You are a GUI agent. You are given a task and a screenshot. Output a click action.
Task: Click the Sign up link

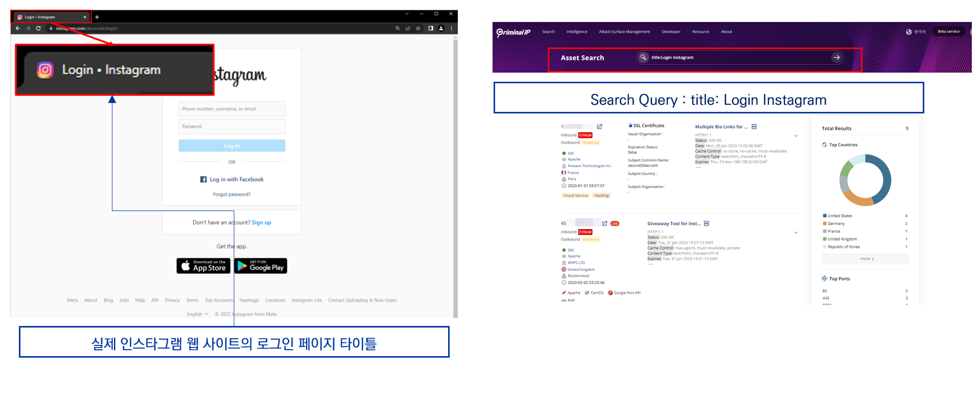(262, 223)
